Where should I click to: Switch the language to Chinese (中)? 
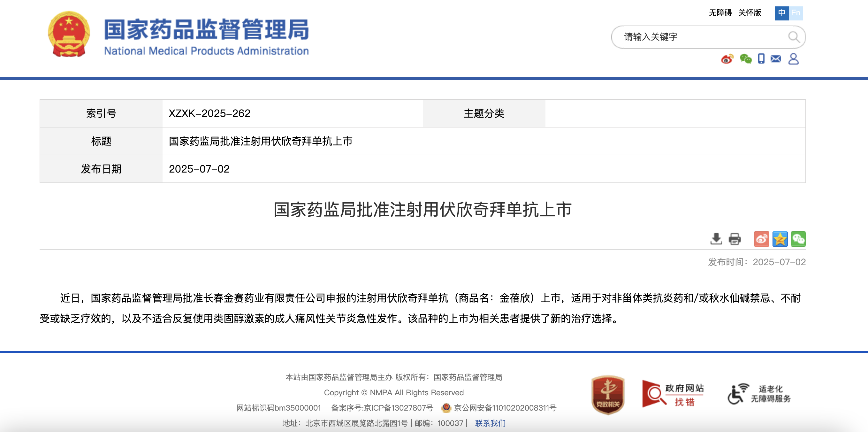click(781, 13)
